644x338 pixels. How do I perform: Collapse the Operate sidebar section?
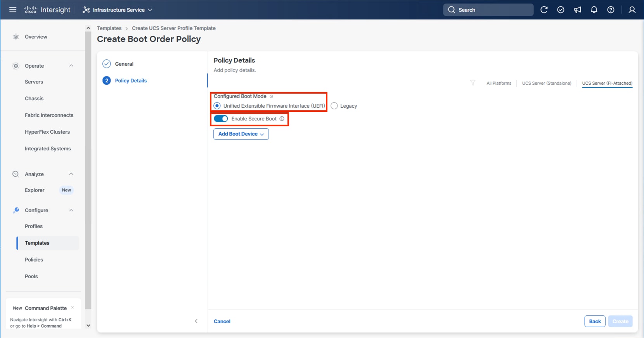(x=71, y=66)
